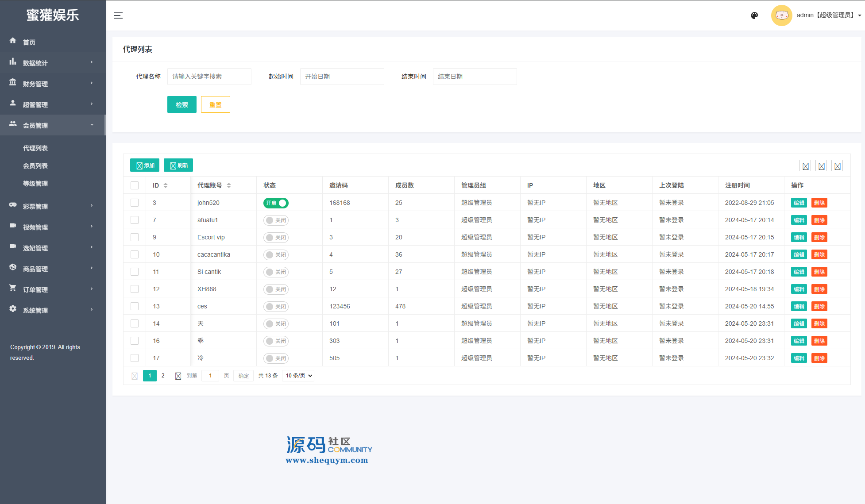The height and width of the screenshot is (504, 865).
Task: Select 等级管理 submenu item
Action: click(35, 184)
